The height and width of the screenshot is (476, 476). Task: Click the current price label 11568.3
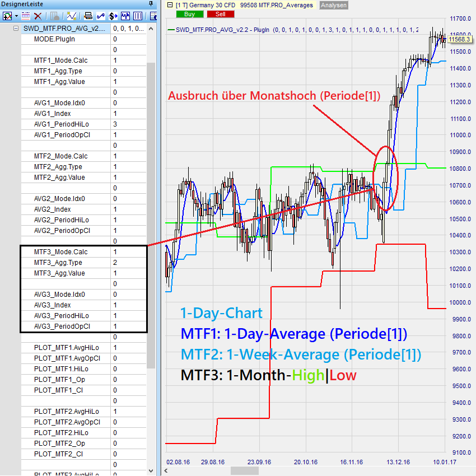tap(459, 39)
